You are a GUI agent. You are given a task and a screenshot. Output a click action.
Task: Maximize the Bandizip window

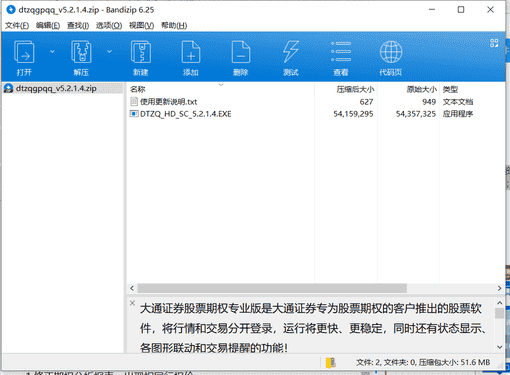461,10
